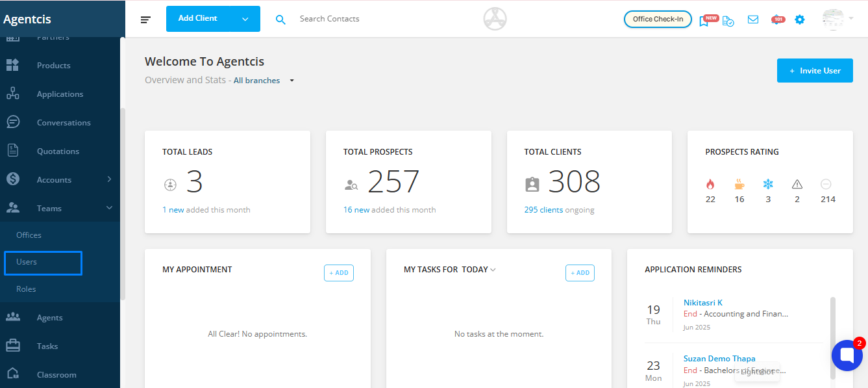Click the search magnifier icon

coord(280,19)
